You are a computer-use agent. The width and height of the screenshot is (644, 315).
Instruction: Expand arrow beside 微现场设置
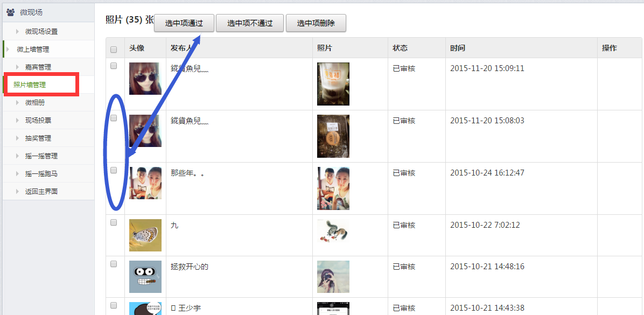[18, 31]
